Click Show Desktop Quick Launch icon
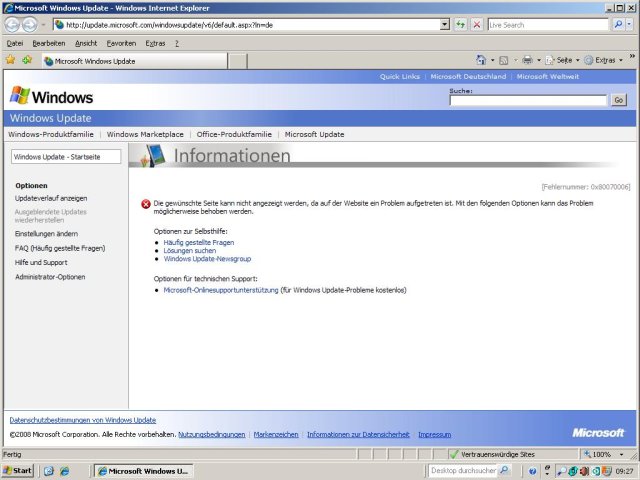640x480 pixels. coord(49,471)
